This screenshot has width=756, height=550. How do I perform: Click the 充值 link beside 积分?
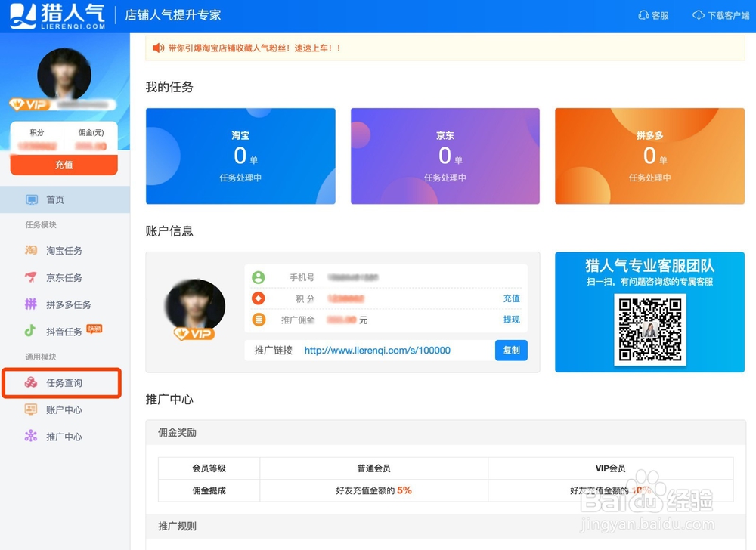pyautogui.click(x=512, y=298)
